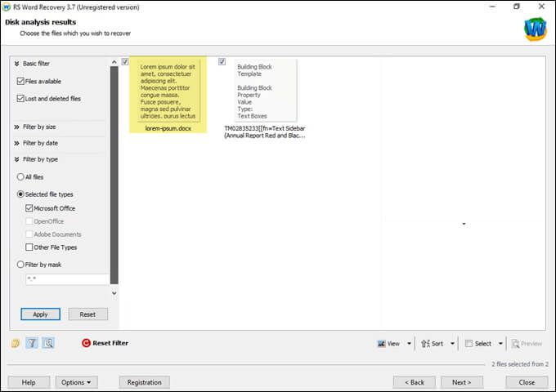Open the search magnifier icon

(48, 343)
